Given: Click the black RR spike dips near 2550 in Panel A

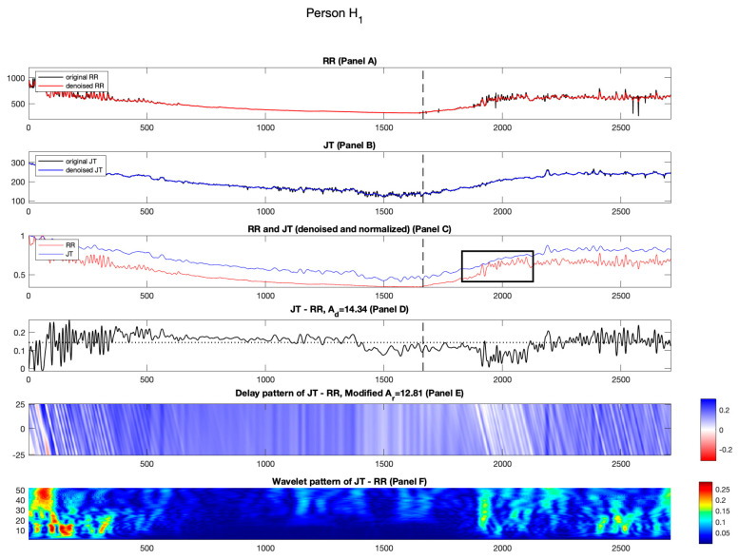Looking at the screenshot, I should (635, 106).
